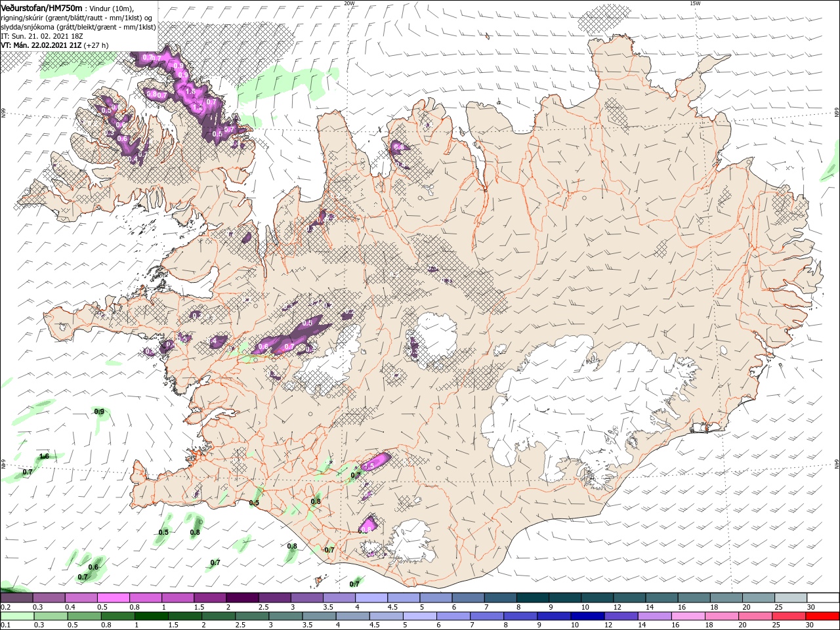
Task: Click the violet swatch labeled 12
Action: coord(619,616)
